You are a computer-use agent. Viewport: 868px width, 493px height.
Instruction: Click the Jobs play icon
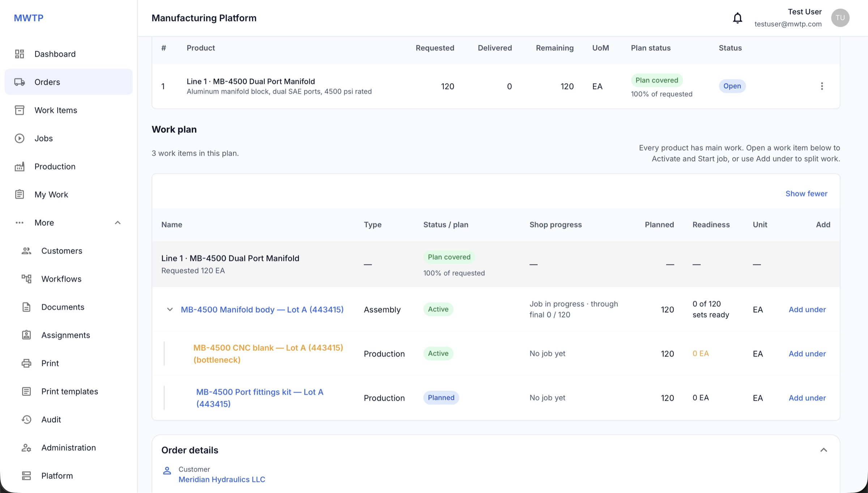coord(20,139)
